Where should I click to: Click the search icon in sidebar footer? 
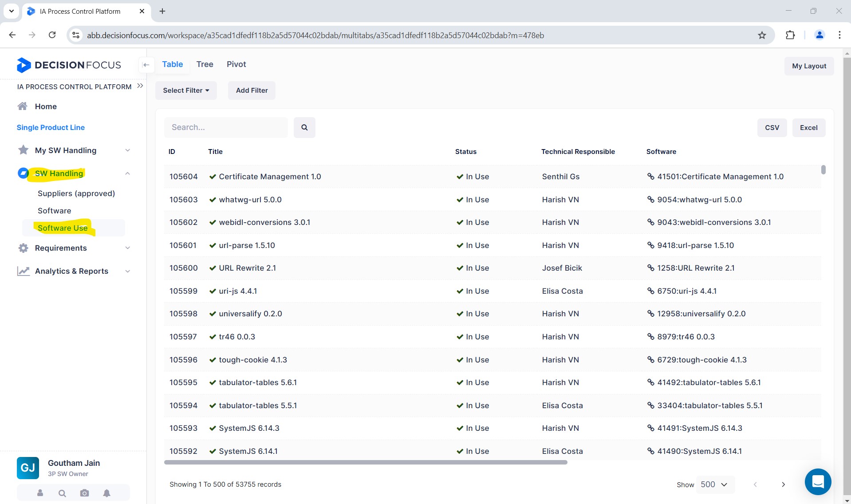(62, 493)
